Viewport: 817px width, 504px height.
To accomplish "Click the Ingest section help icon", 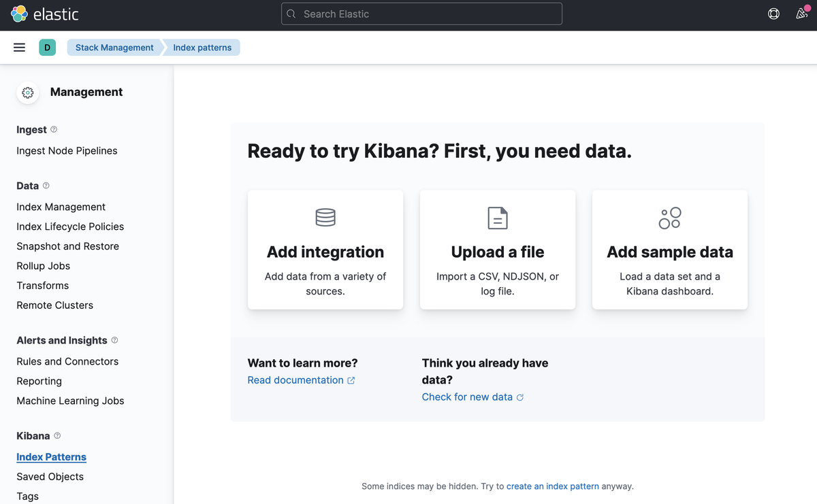I will point(54,129).
